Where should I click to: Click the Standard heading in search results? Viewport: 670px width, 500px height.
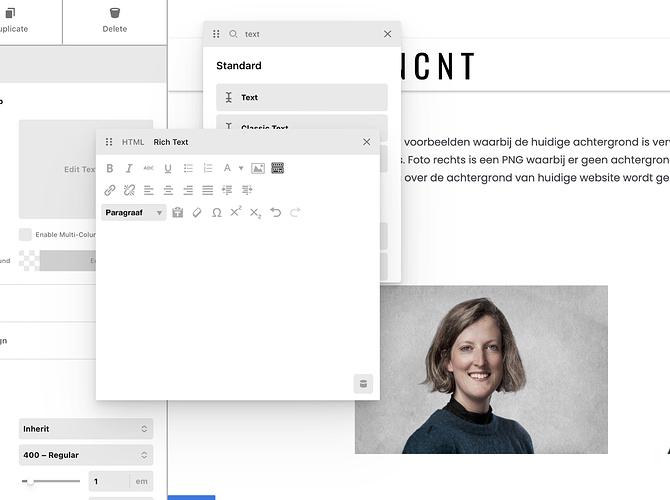pos(239,65)
